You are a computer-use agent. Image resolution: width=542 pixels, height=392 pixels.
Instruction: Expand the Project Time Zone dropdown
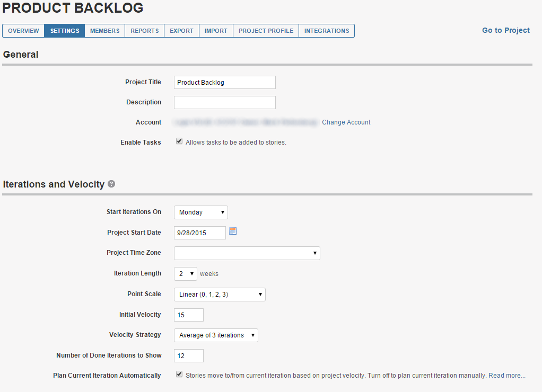[247, 253]
